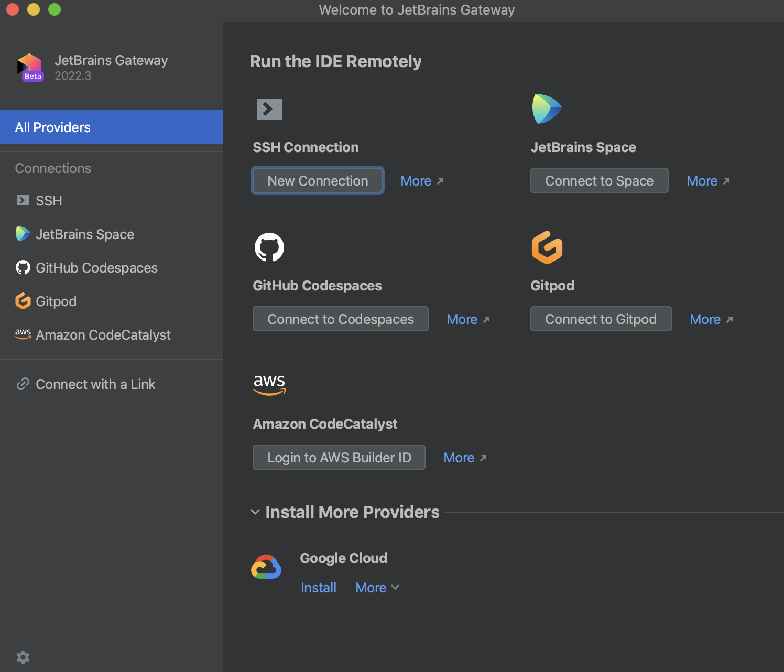Select Gitpod in the Connections list
784x672 pixels.
[x=23, y=301]
